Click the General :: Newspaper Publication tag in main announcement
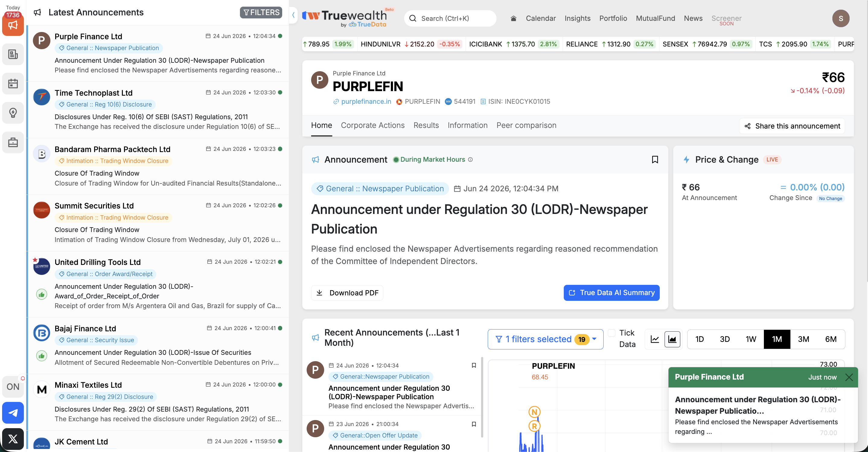This screenshot has width=868, height=452. tap(380, 189)
